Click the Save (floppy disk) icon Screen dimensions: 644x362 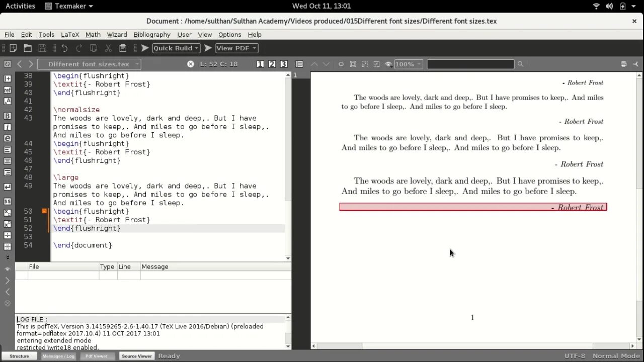42,48
